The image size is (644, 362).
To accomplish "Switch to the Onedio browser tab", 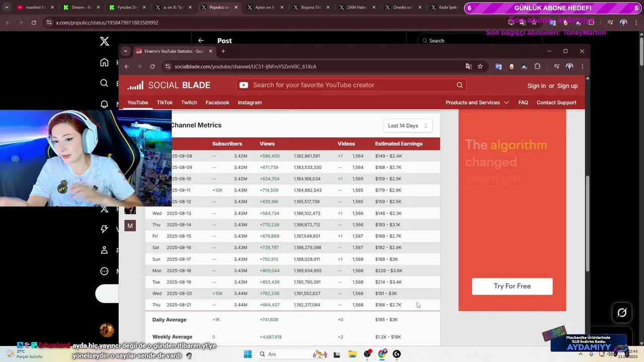I will 403,8.
